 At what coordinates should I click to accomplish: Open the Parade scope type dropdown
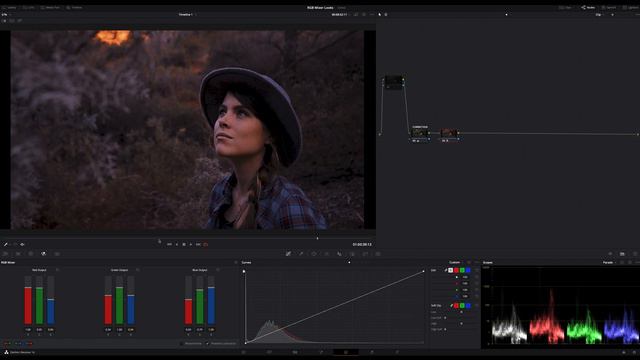pos(609,262)
